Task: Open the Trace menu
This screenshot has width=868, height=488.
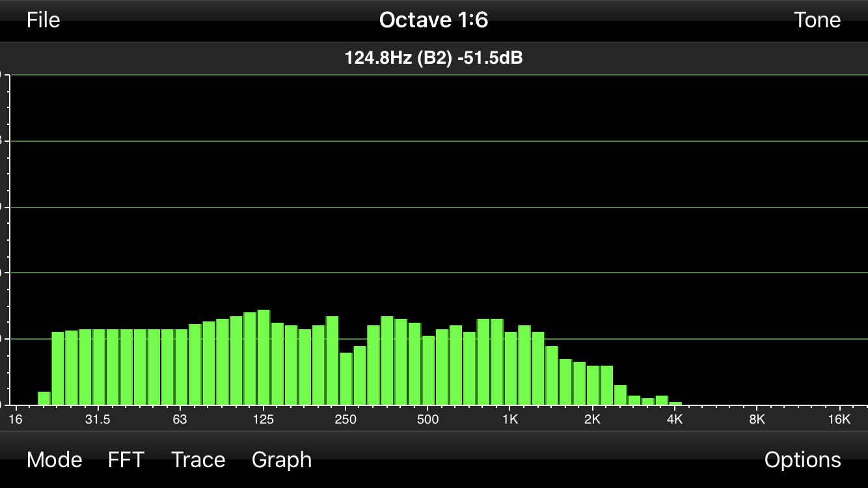Action: pyautogui.click(x=198, y=460)
